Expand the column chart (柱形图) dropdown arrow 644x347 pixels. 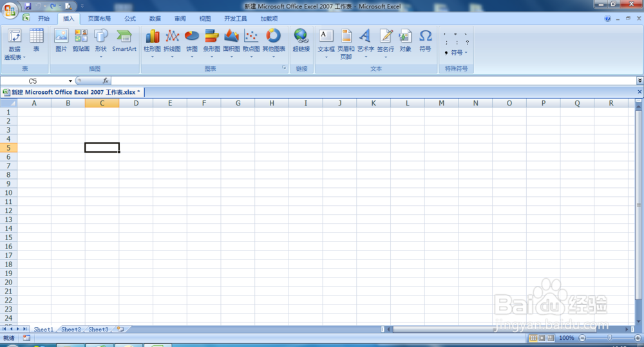[153, 57]
